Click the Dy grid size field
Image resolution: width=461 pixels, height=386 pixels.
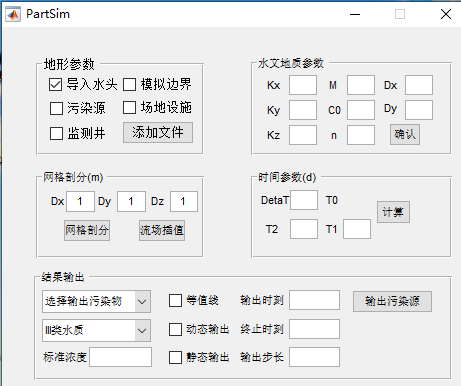131,201
